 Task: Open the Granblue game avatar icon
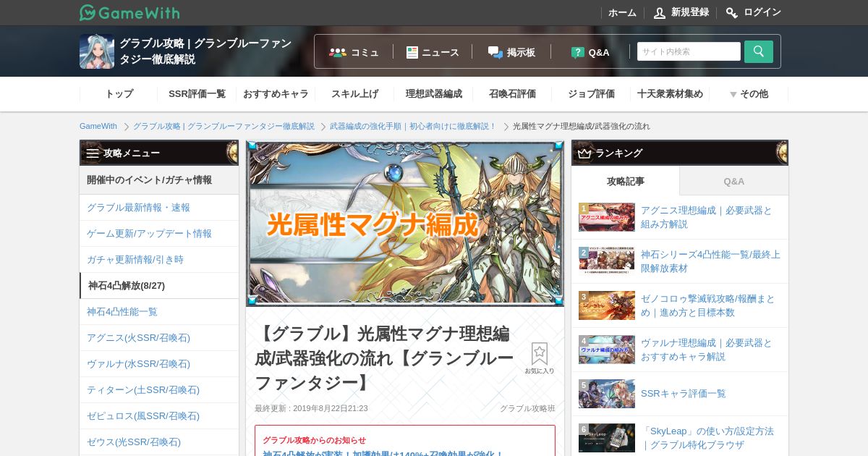[97, 51]
